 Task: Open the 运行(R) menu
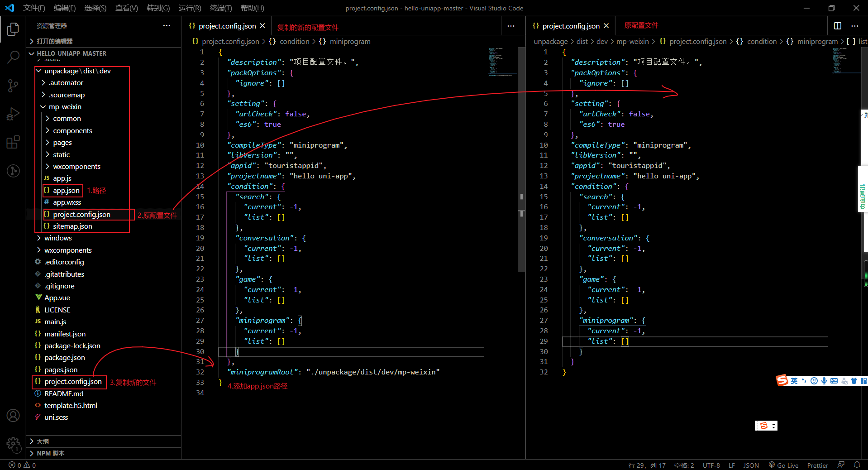(x=190, y=8)
